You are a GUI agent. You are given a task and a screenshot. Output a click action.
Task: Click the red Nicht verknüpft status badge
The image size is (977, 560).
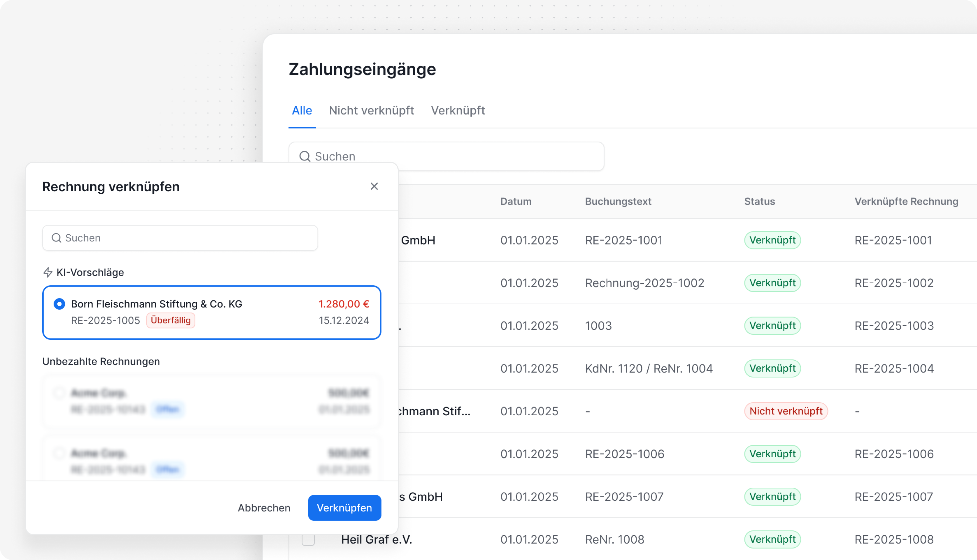786,411
